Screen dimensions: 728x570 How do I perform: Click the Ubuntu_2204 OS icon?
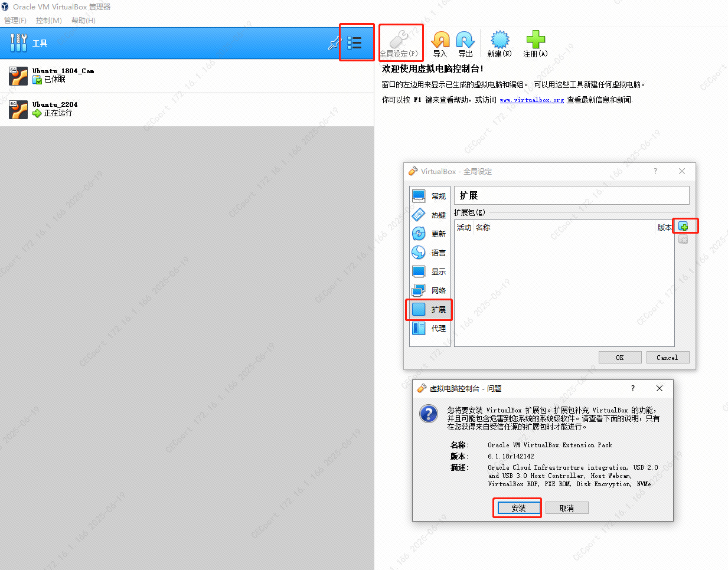pyautogui.click(x=18, y=110)
